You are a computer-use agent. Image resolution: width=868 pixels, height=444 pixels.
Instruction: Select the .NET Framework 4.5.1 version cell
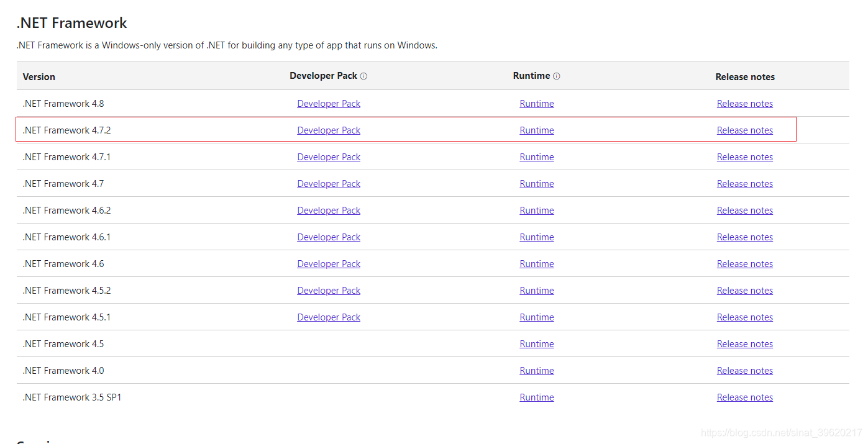coord(66,317)
